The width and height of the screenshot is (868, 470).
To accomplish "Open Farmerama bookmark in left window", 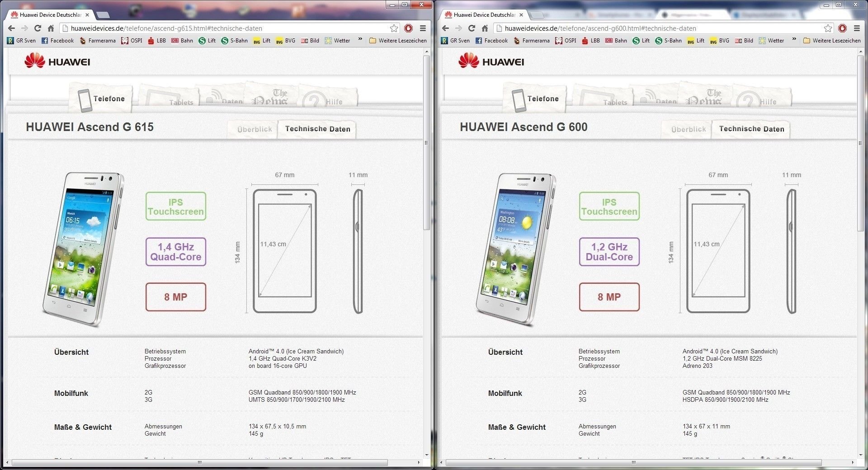I will click(x=98, y=41).
